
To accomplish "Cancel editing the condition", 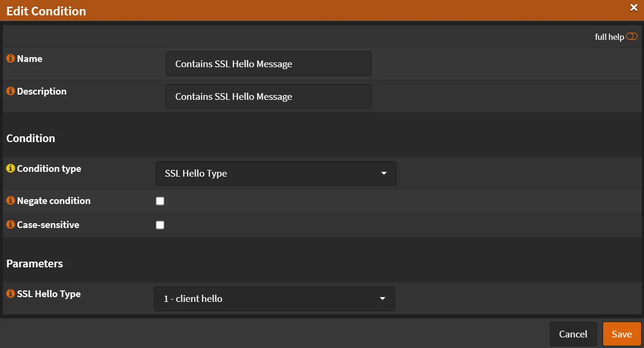I will [x=573, y=334].
